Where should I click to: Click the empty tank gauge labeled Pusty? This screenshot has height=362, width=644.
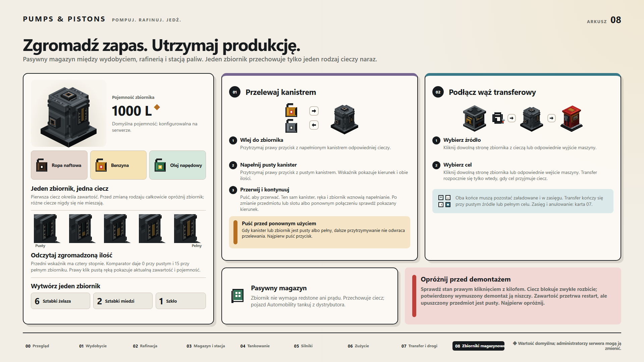tap(47, 229)
